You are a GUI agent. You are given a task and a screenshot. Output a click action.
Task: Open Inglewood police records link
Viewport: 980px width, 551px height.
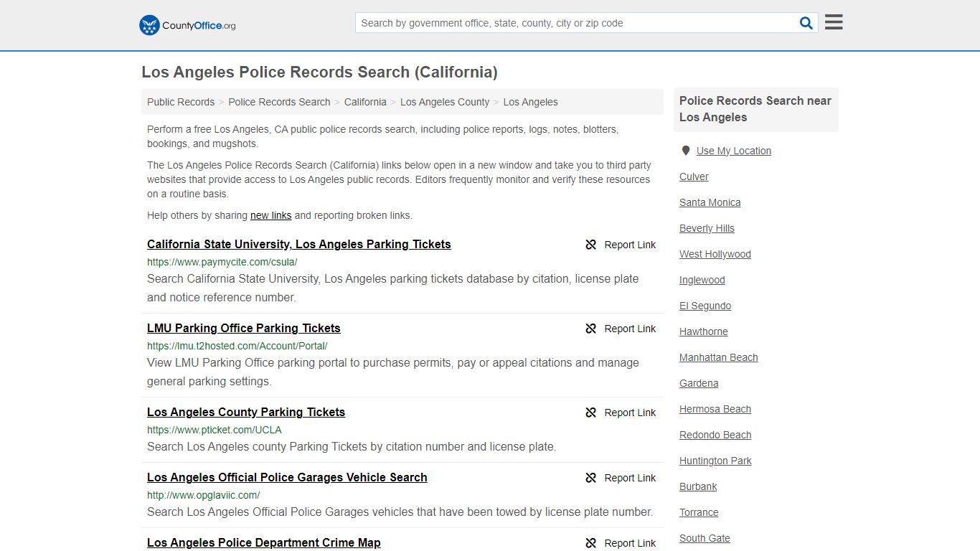[702, 280]
